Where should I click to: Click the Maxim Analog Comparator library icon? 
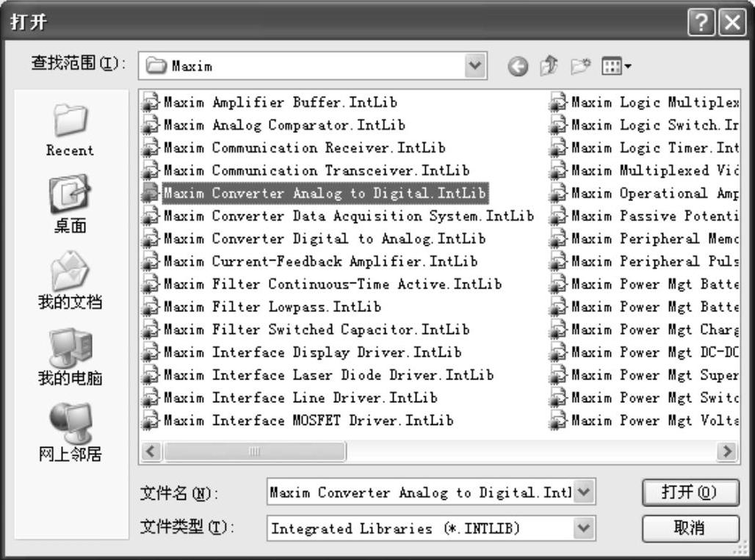(x=151, y=125)
